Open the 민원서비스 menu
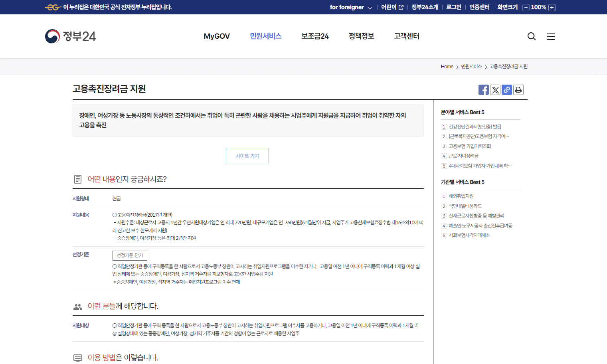The image size is (607, 364). tap(265, 36)
